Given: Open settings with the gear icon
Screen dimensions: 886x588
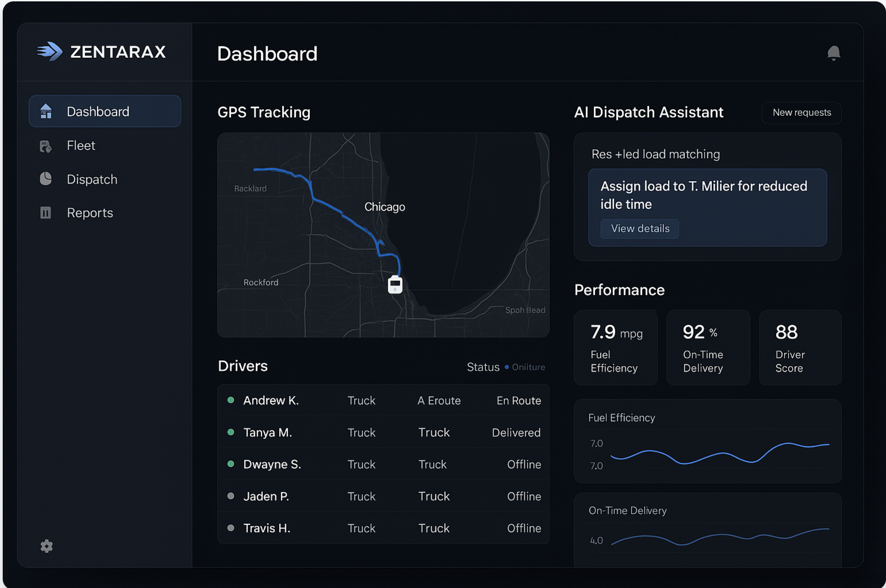Looking at the screenshot, I should [x=46, y=546].
